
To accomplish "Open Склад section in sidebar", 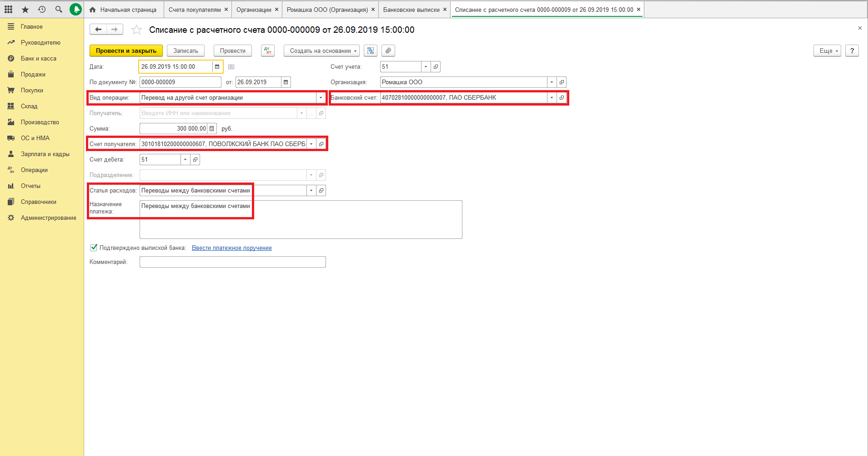I will 29,106.
